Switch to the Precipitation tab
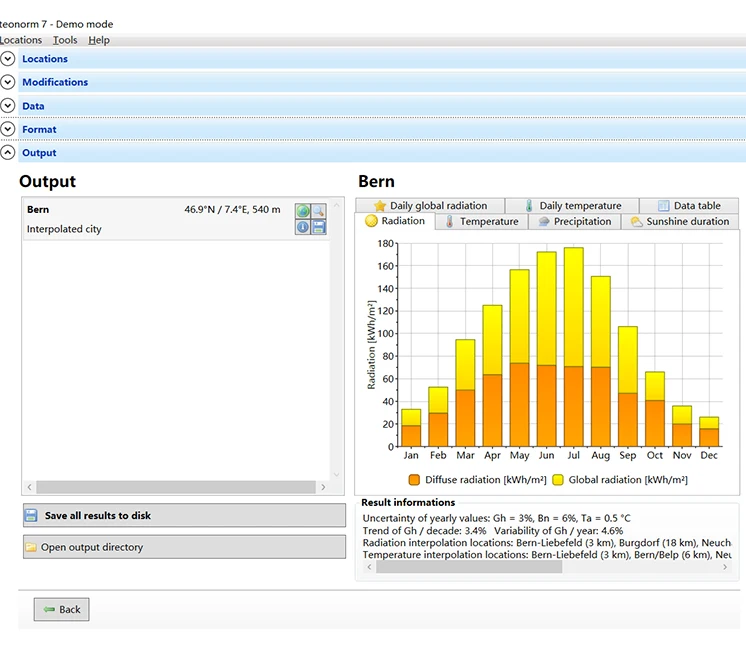Viewport: 746px width, 650px height. tap(574, 221)
